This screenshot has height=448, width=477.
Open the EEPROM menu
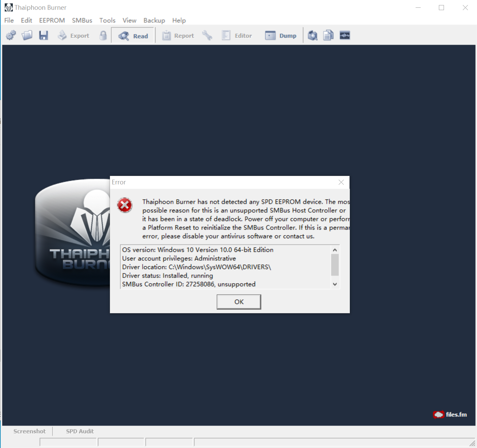52,21
